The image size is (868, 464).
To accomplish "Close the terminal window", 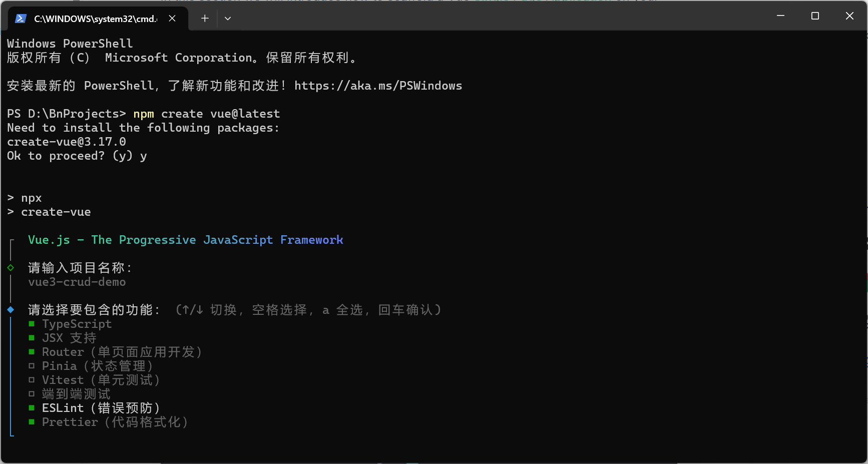I will click(849, 16).
